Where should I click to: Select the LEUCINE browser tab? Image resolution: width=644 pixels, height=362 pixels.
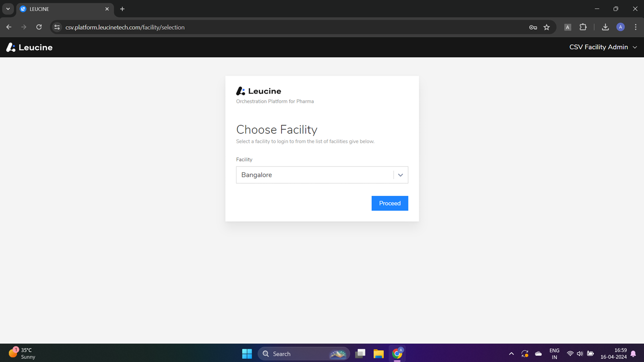coord(64,9)
